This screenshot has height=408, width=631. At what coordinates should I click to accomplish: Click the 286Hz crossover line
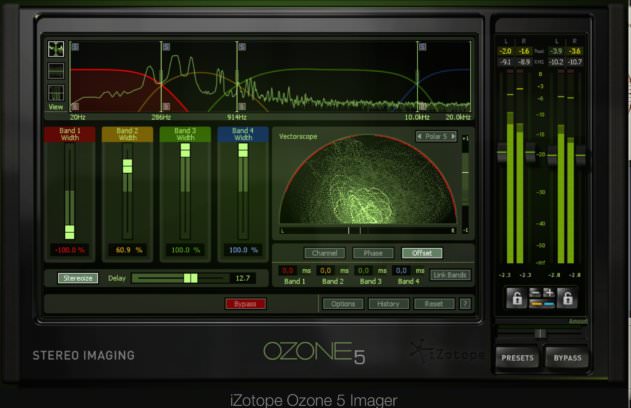click(161, 76)
